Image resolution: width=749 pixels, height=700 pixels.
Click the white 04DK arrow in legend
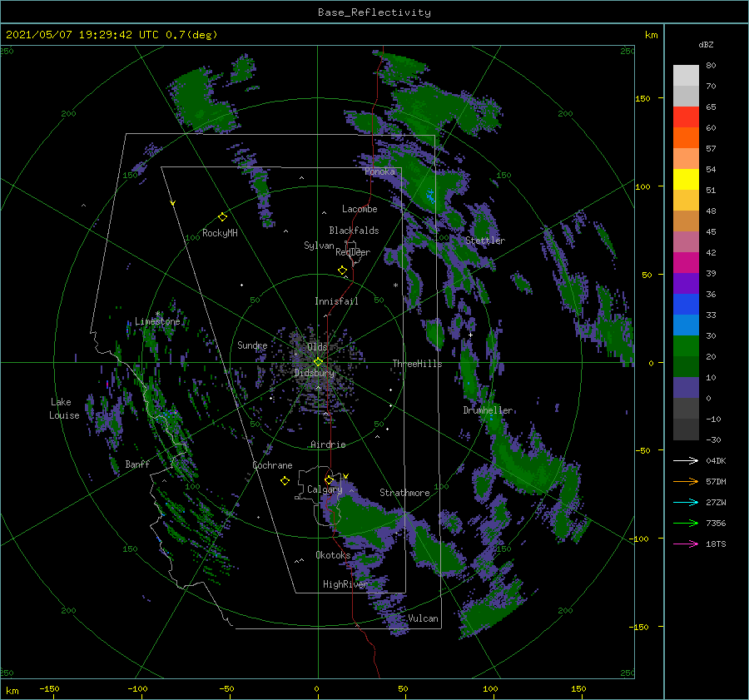(x=686, y=460)
